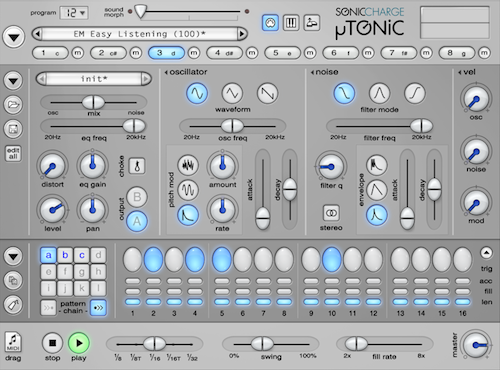The image size is (500, 370).
Task: Choose the high-pass noise filter mode
Action: (x=415, y=93)
